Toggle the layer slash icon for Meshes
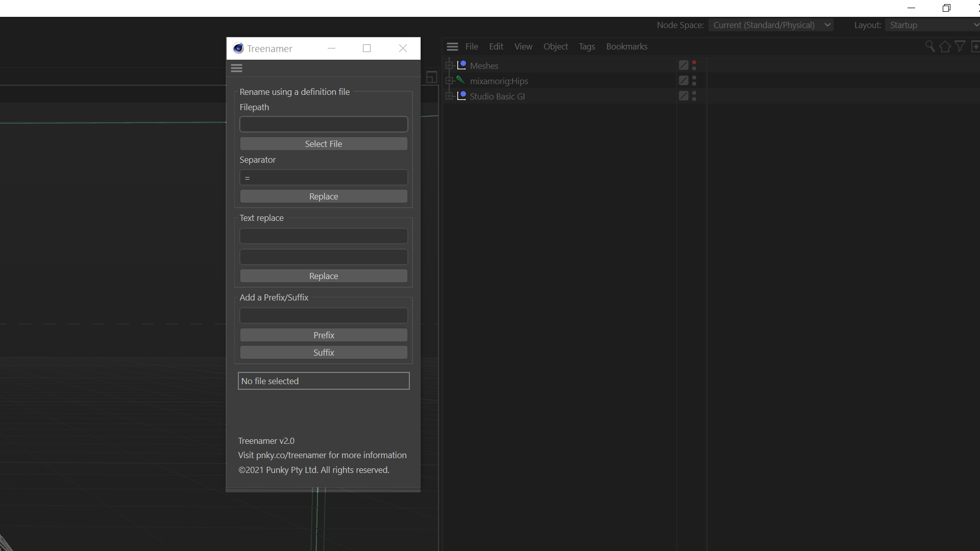Screen dimensions: 980x551 click(683, 65)
